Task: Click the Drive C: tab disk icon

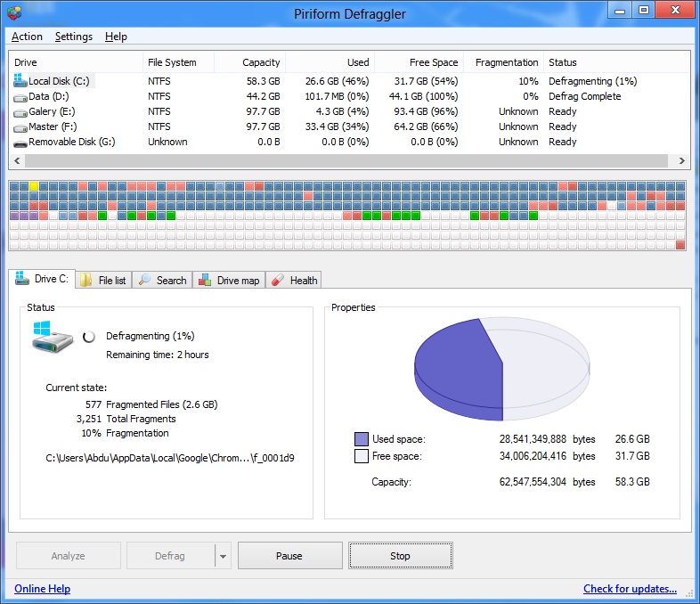Action: pyautogui.click(x=22, y=278)
